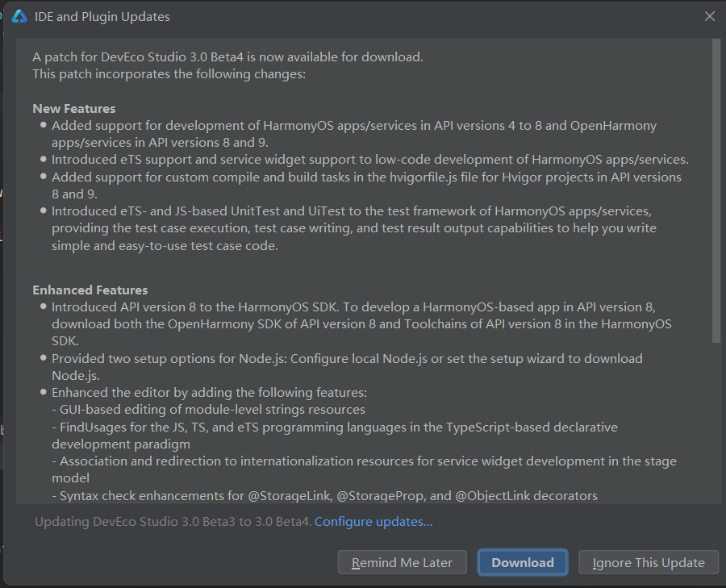Click the Download button

[522, 562]
